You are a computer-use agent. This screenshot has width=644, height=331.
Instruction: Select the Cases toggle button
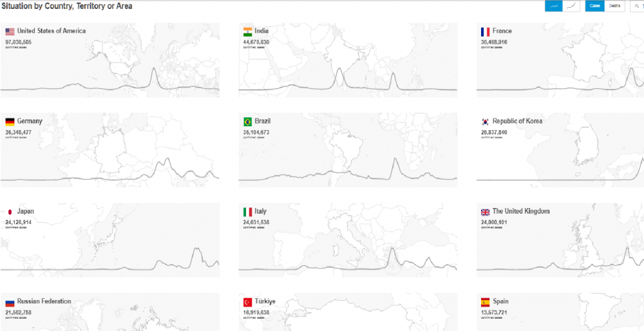point(595,6)
